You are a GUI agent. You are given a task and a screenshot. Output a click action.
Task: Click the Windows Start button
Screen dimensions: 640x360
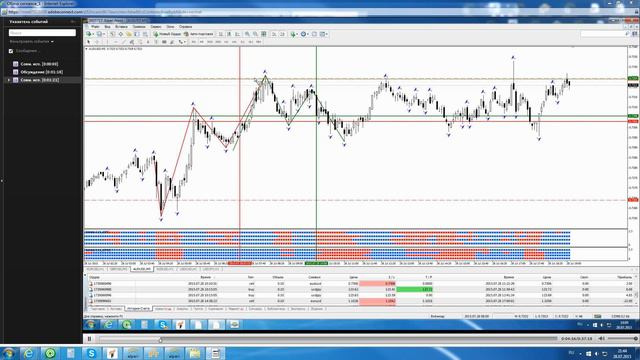tap(8, 353)
